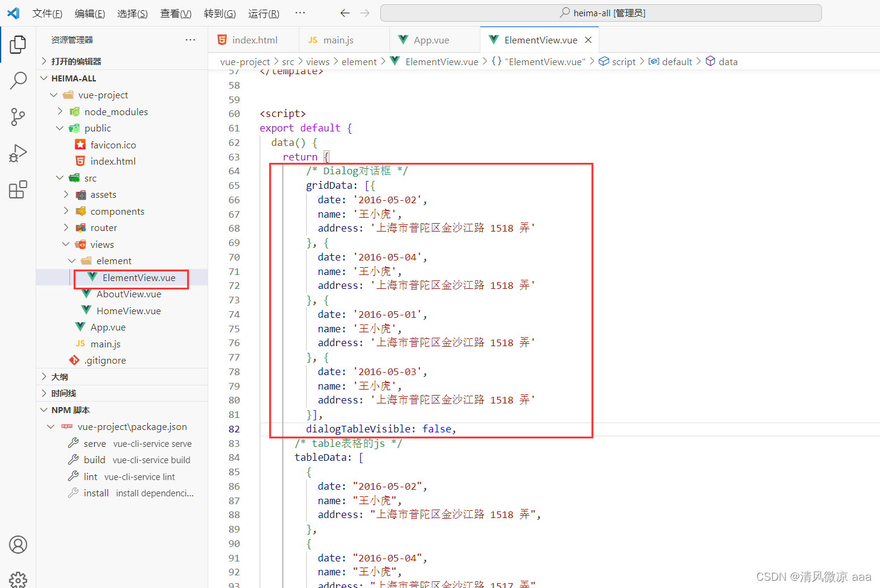Click views in the breadcrumb path

[317, 62]
